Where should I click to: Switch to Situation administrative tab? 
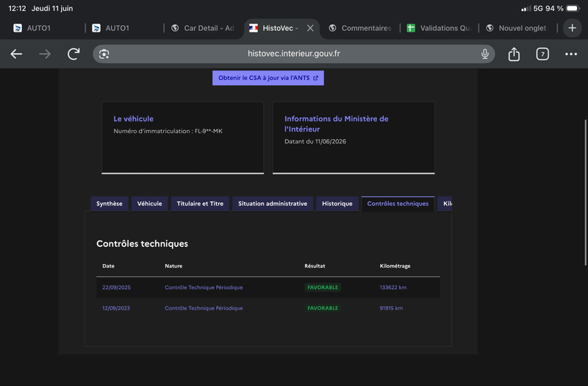[273, 204]
